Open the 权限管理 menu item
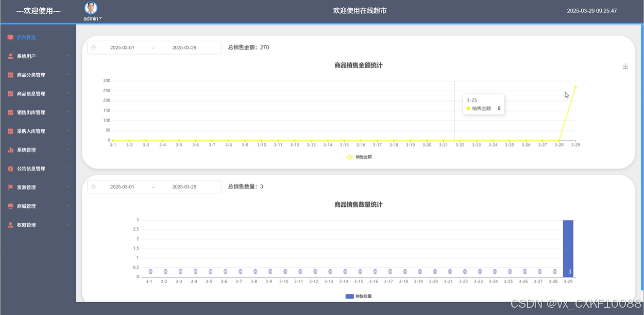Screen dimensions: 644x315 tap(38, 225)
